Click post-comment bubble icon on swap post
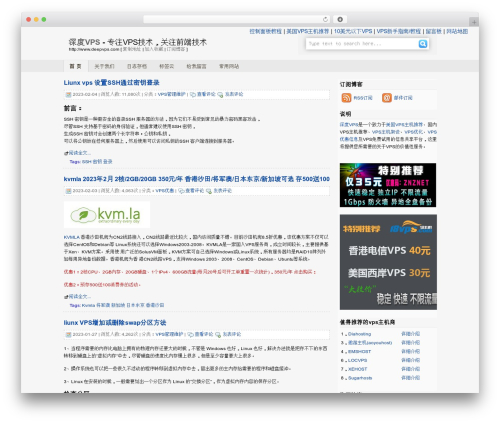 (218, 334)
